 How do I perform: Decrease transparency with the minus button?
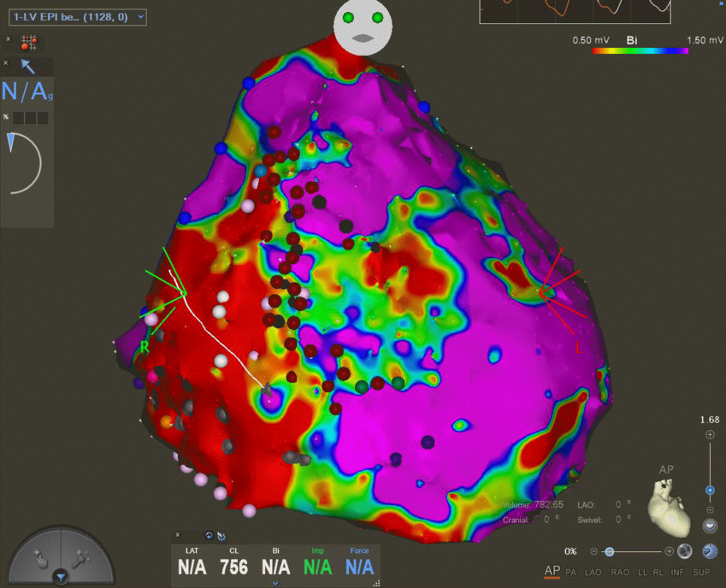[594, 551]
